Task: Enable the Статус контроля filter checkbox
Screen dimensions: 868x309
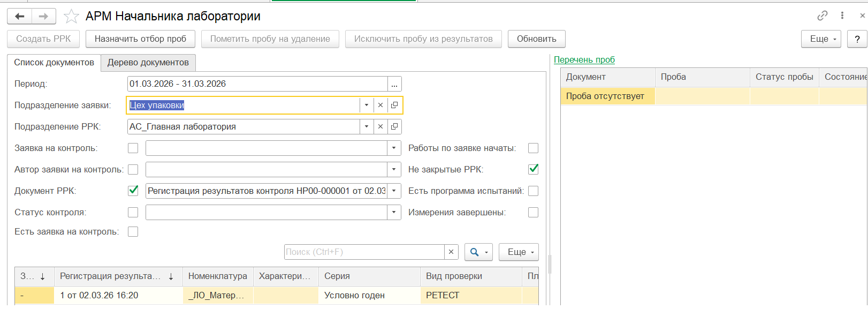Action: pos(133,213)
